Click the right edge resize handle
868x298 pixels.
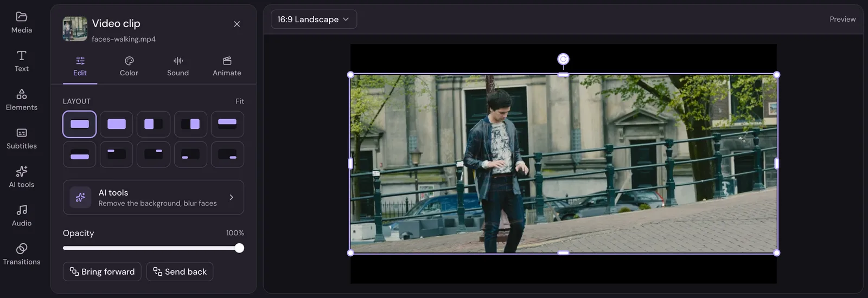pos(776,163)
